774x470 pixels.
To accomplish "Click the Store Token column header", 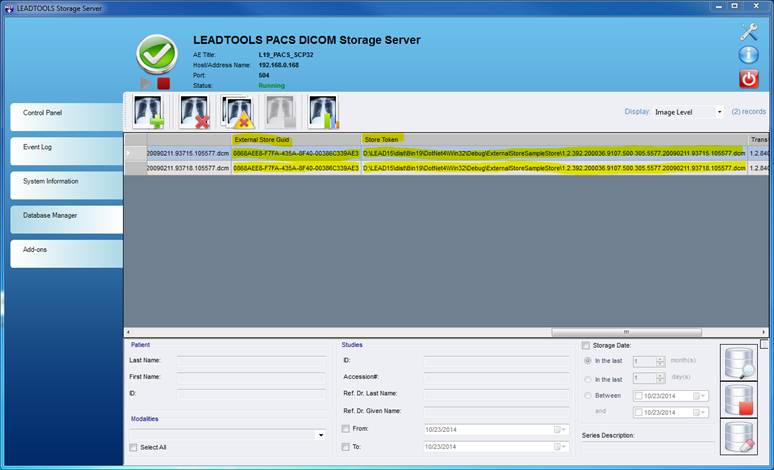I will [x=554, y=140].
